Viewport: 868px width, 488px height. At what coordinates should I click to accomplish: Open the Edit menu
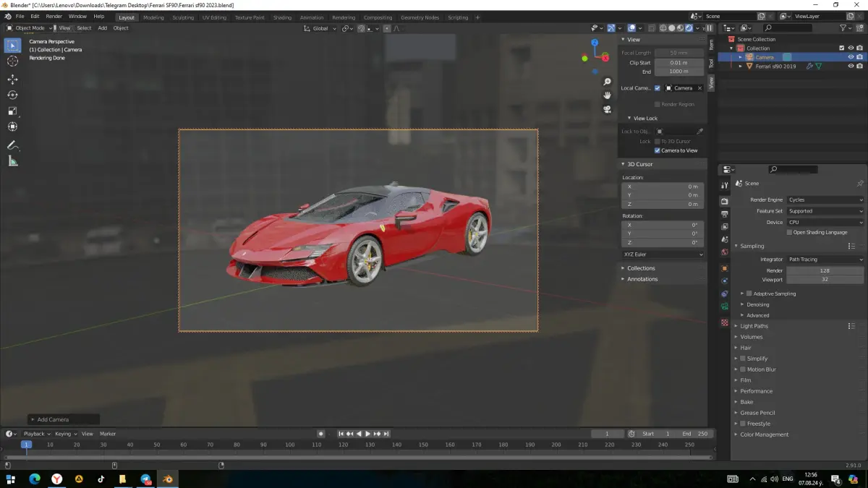35,16
